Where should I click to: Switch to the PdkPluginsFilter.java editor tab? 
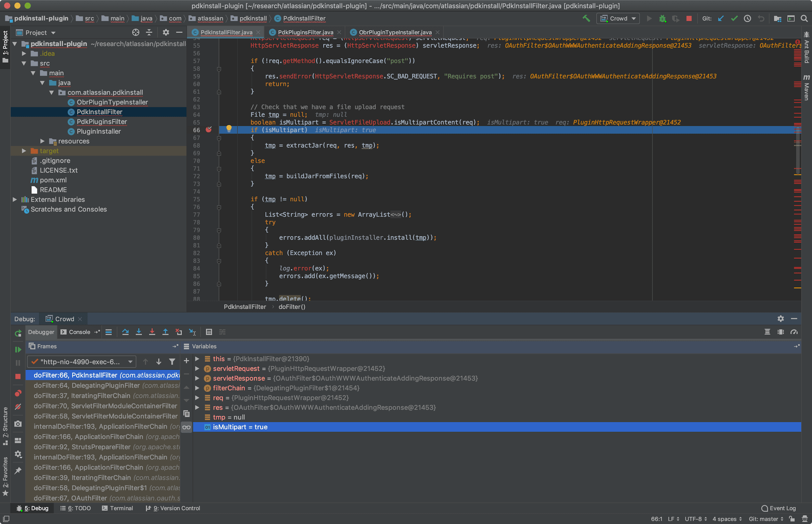[x=305, y=32]
